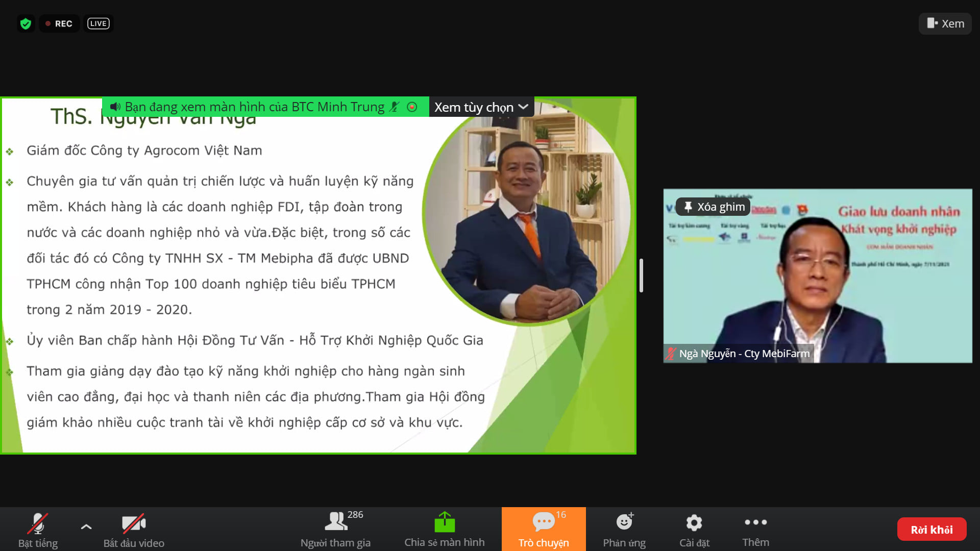Expand audio options chevron beside microphone
Screen dimensions: 980x551
86,527
